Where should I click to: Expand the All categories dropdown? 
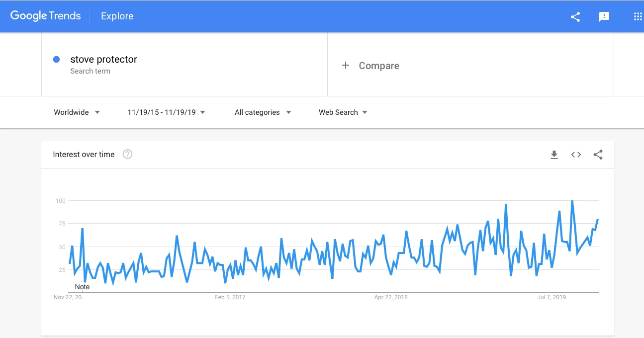click(263, 112)
